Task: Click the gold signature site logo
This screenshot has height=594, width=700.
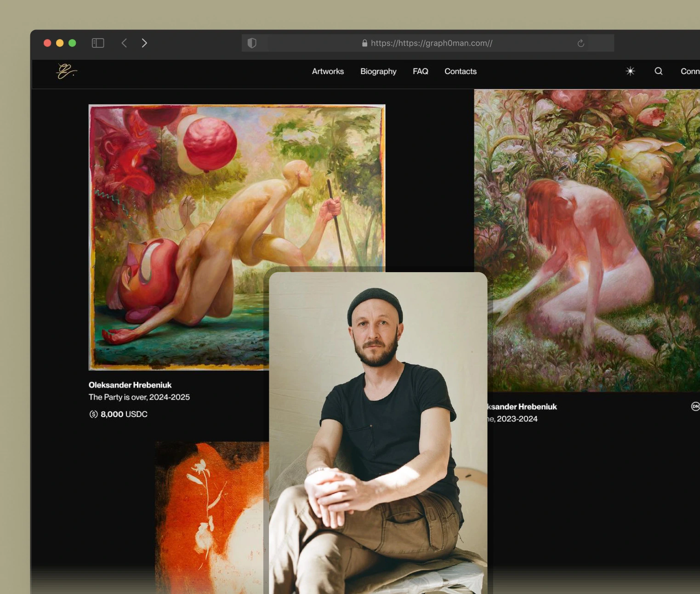Action: [x=66, y=71]
